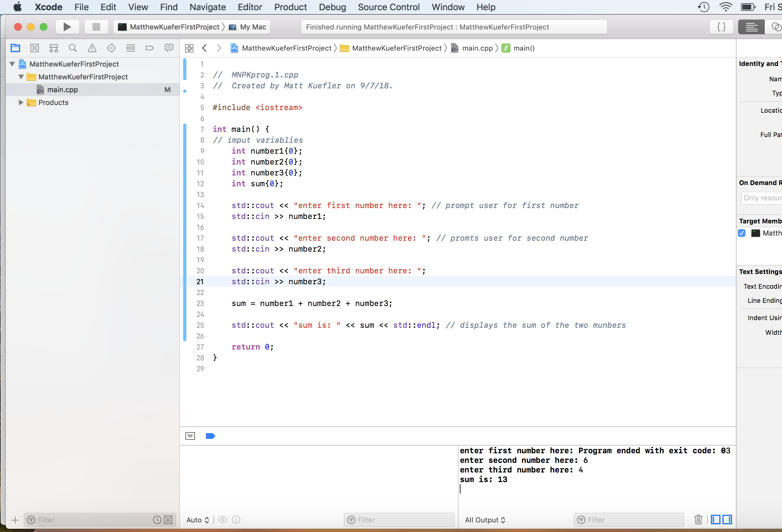Toggle the blue breakpoints activation icon
This screenshot has height=532, width=782.
[x=210, y=436]
